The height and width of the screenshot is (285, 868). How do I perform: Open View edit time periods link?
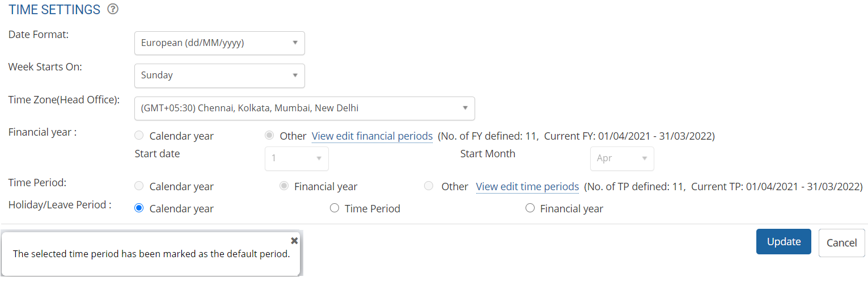527,187
